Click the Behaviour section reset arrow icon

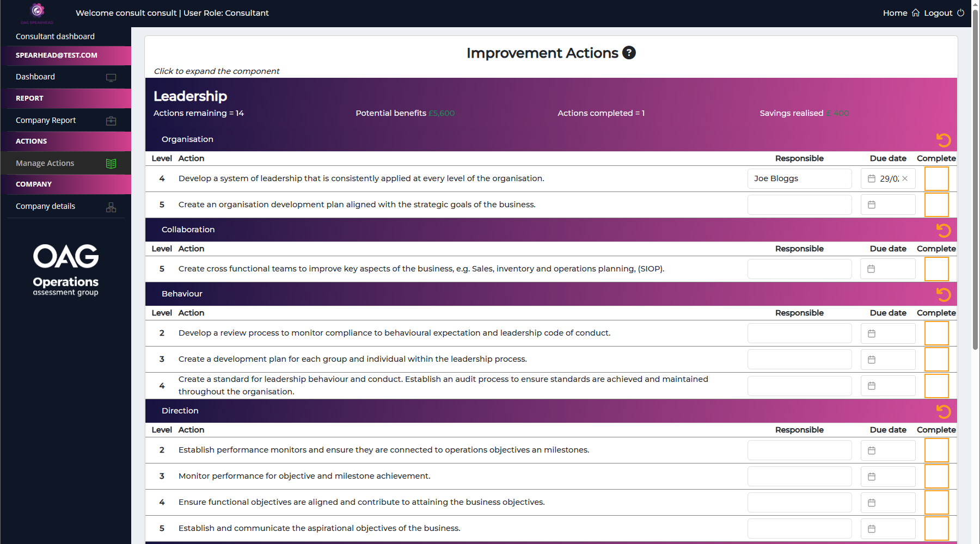pos(943,295)
